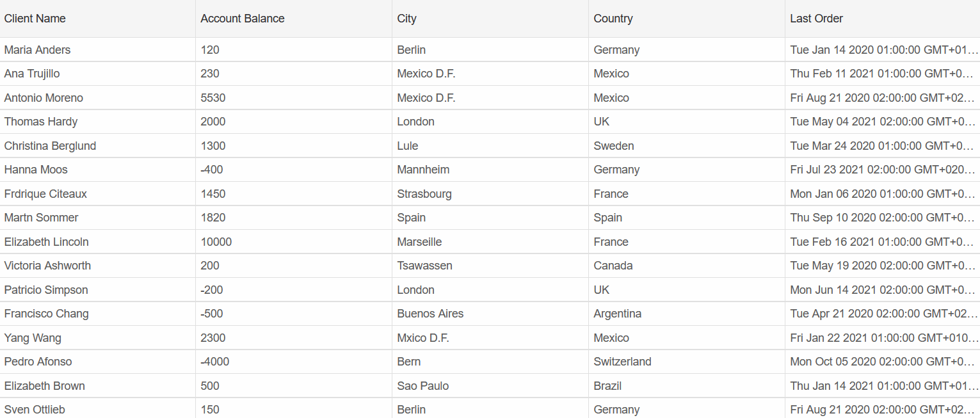Select the Hanna Moos name cell

tap(36, 170)
